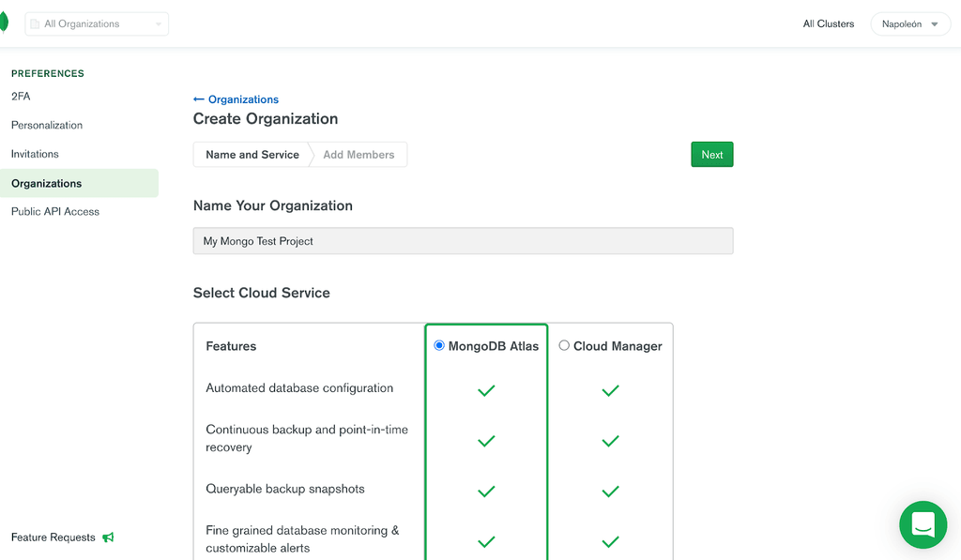The image size is (961, 560).
Task: Select the MongoDB Atlas radio button
Action: 439,345
